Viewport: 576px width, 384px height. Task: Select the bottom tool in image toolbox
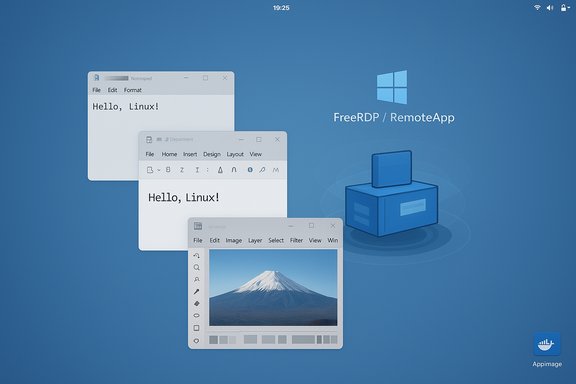[197, 341]
